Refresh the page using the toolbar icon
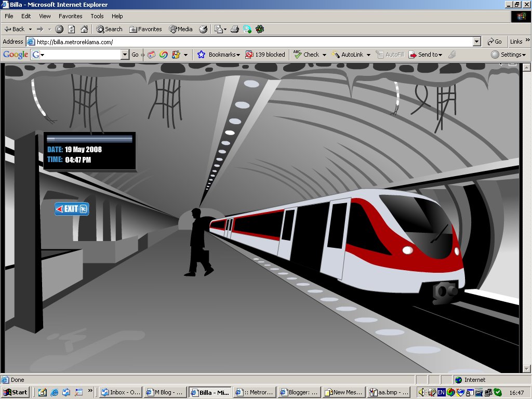The image size is (532, 399). pos(72,29)
